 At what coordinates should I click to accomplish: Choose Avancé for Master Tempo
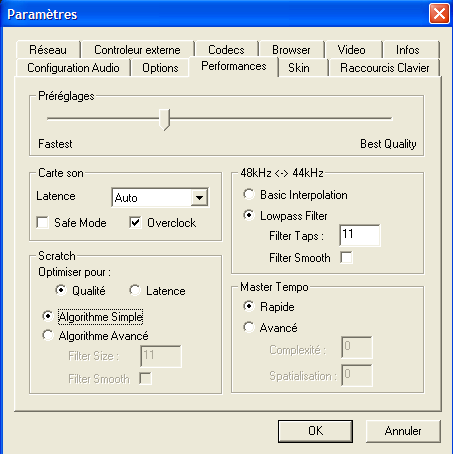249,327
